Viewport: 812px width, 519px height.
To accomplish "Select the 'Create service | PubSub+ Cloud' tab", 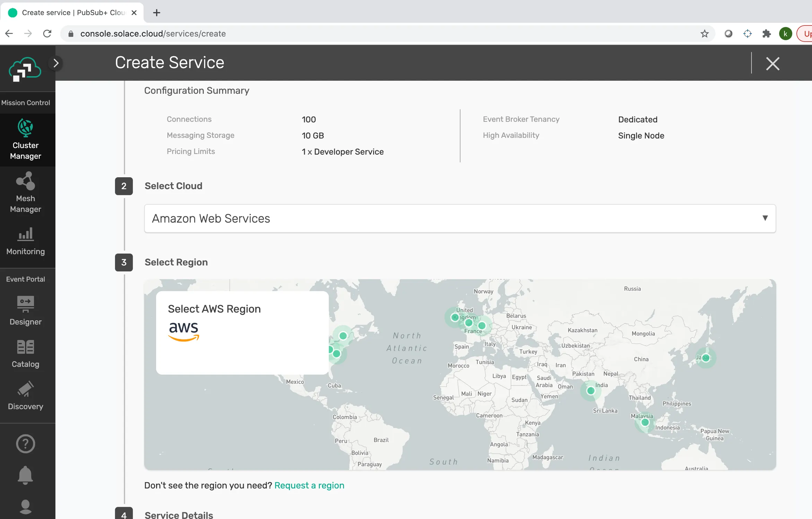I will (x=72, y=13).
